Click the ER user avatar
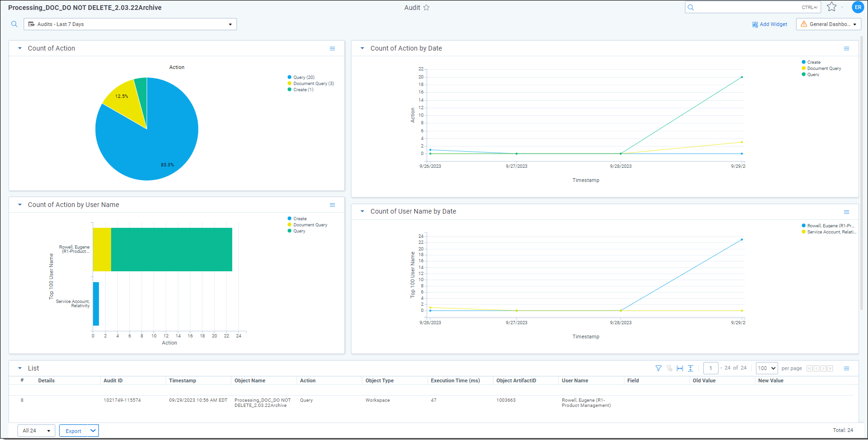 858,7
